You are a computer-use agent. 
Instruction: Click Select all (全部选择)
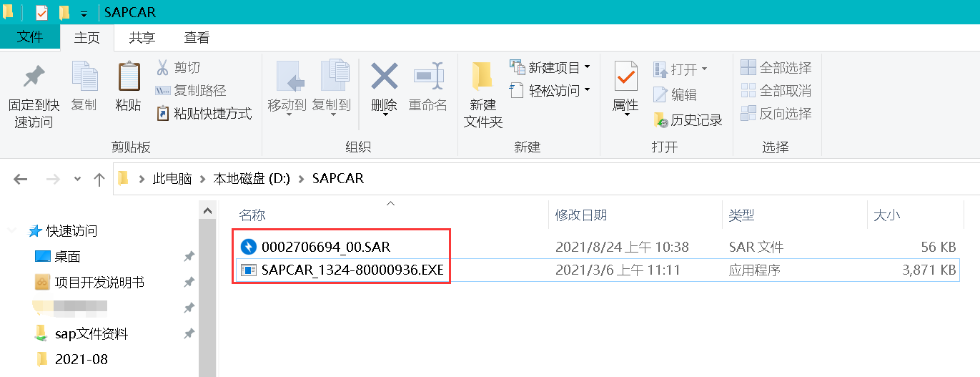tap(776, 68)
